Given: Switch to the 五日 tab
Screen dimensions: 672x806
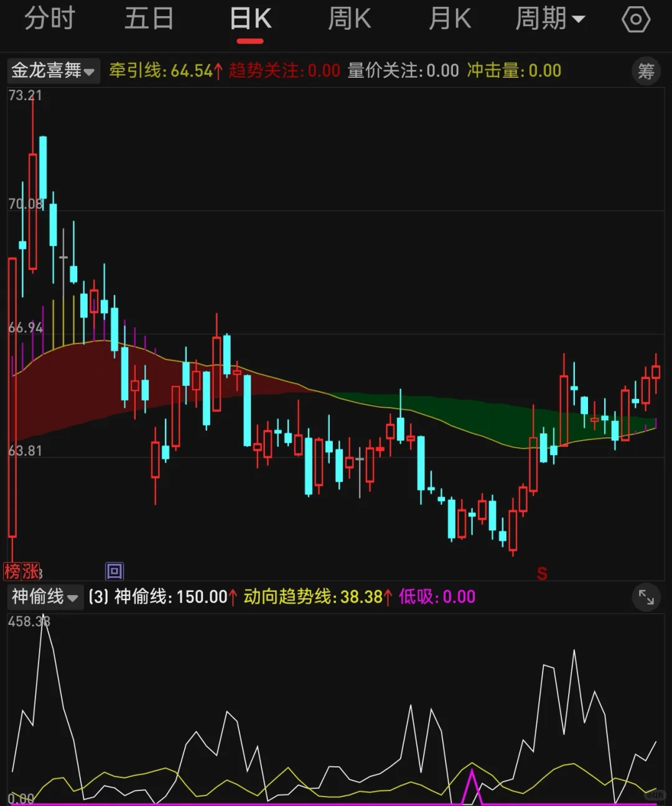Looking at the screenshot, I should click(x=149, y=19).
